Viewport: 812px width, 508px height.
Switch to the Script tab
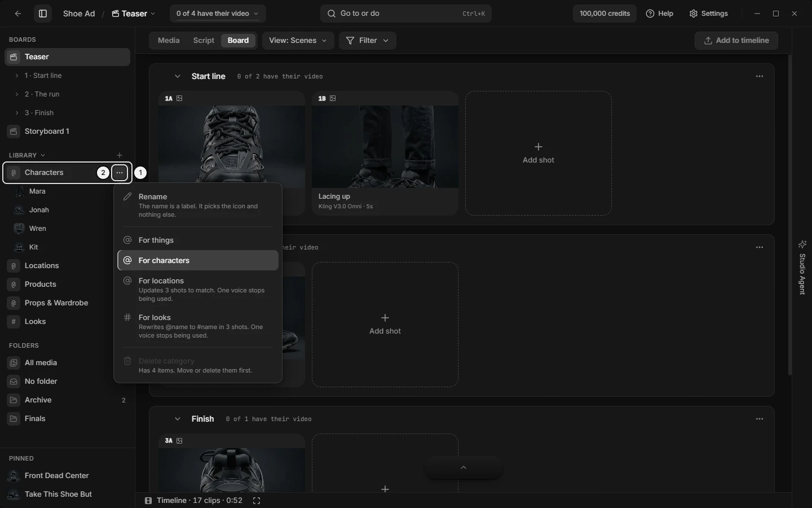pos(204,41)
